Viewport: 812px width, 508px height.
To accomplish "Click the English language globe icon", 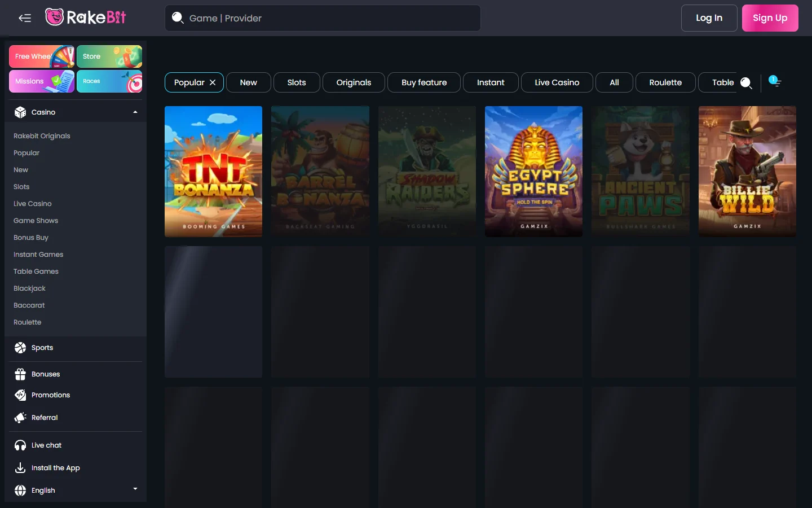I will [x=20, y=491].
